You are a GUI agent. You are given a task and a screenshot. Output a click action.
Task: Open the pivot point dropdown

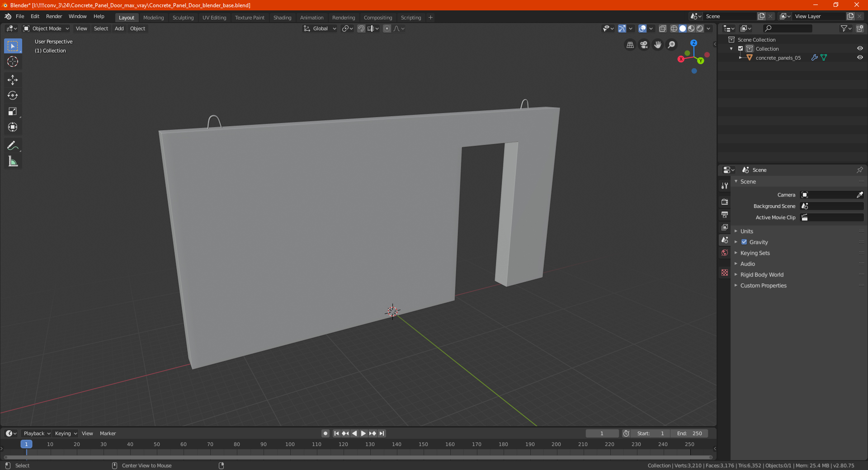pyautogui.click(x=347, y=28)
